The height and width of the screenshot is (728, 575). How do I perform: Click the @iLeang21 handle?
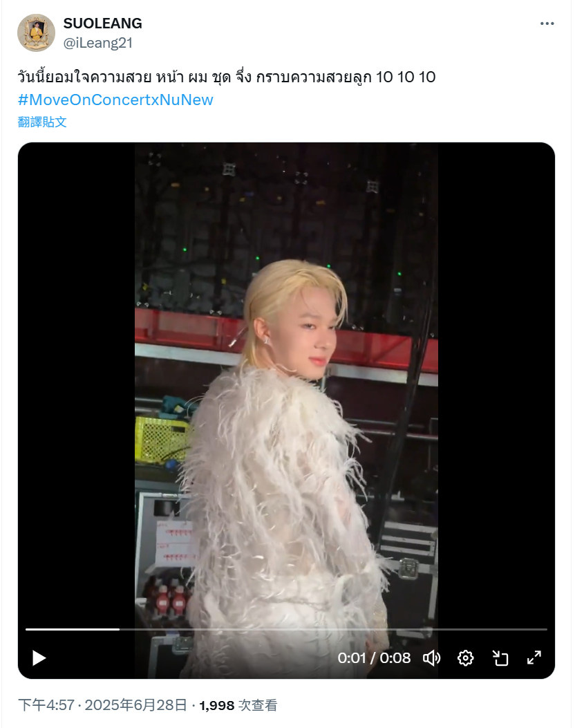coord(98,43)
